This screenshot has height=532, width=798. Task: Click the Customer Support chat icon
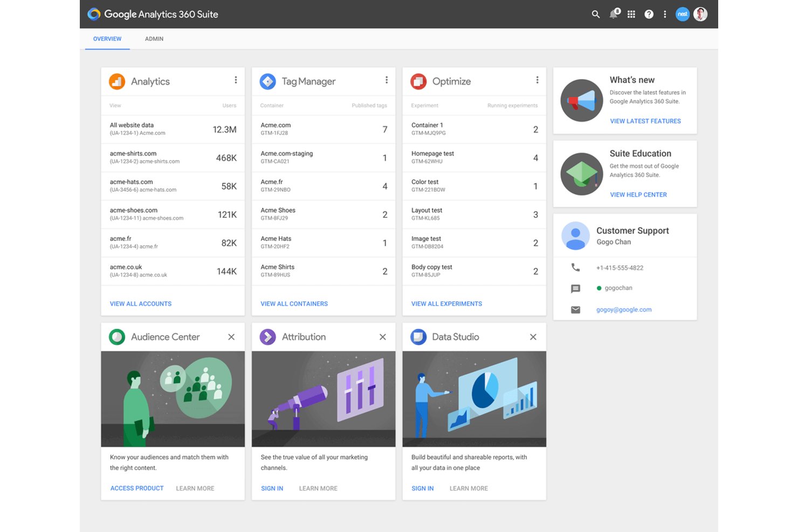pos(575,288)
